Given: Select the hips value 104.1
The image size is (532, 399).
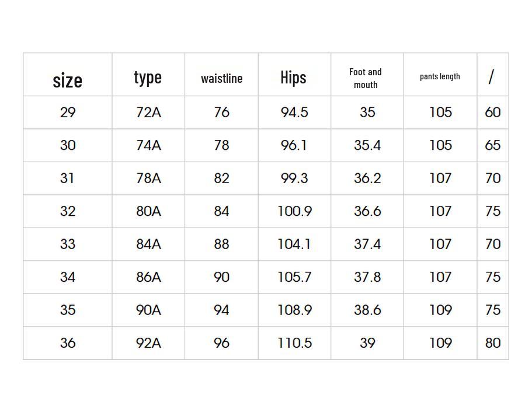Looking at the screenshot, I should [294, 244].
